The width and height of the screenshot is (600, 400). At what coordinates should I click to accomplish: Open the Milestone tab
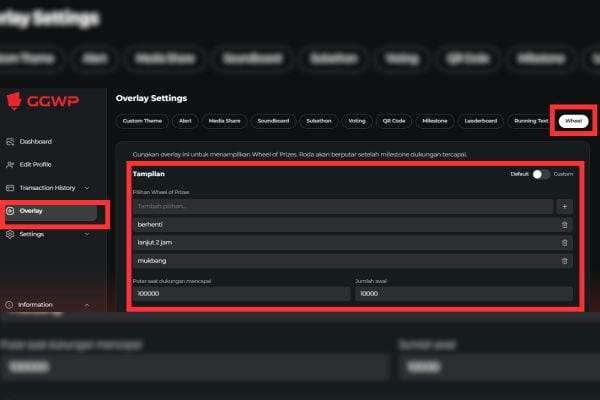[x=435, y=121]
